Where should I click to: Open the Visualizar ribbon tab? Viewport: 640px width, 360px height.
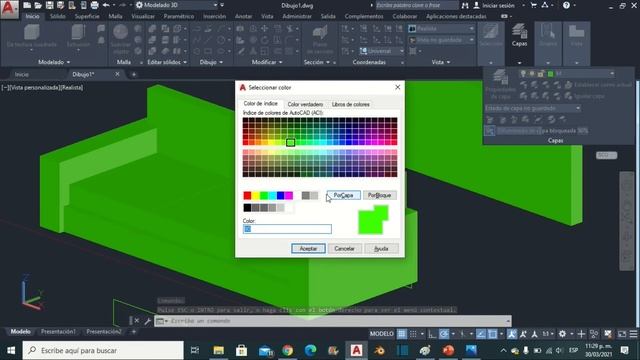coord(143,16)
